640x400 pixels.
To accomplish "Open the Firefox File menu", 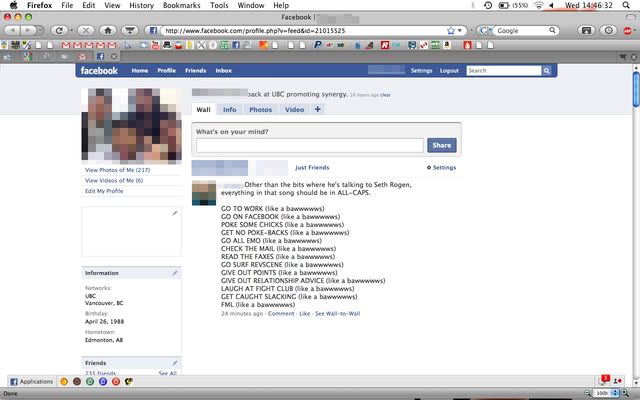I will click(x=67, y=5).
